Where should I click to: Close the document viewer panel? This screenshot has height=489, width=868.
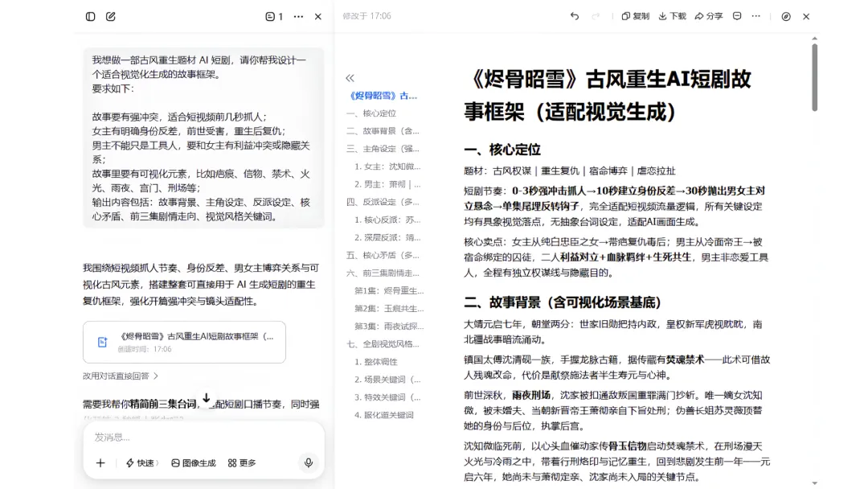[806, 17]
